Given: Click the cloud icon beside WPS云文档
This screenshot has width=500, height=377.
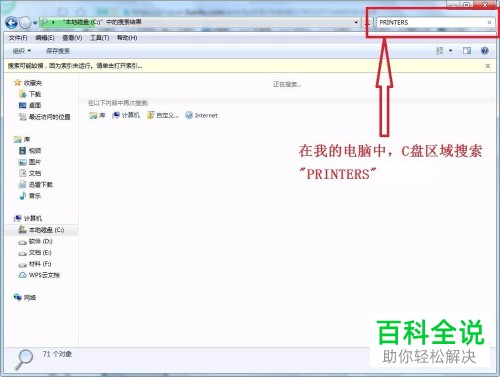Looking at the screenshot, I should (22, 275).
